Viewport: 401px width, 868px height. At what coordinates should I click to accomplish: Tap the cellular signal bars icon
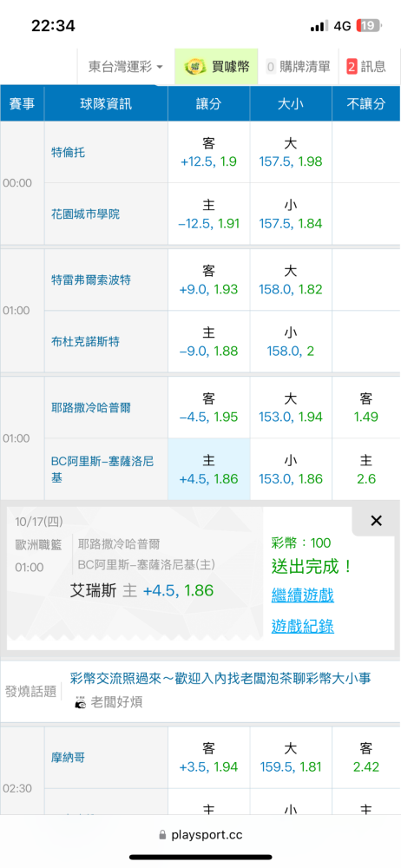[319, 25]
